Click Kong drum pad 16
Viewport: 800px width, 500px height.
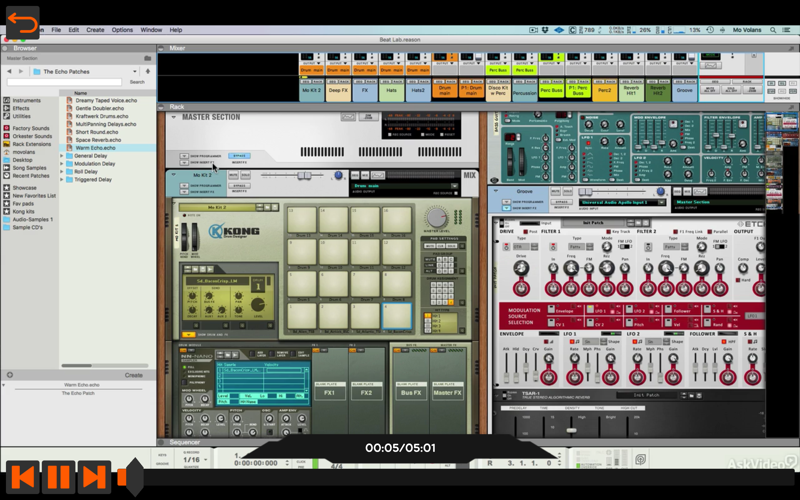pos(397,220)
